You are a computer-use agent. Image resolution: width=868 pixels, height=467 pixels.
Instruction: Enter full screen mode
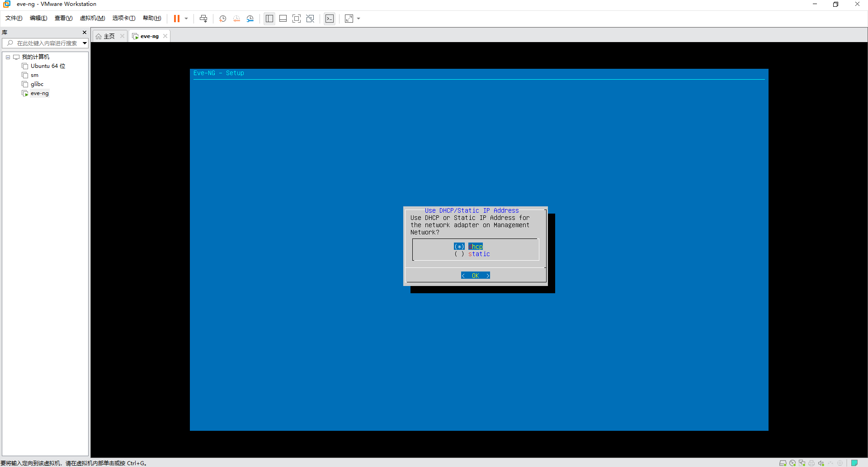(297, 19)
